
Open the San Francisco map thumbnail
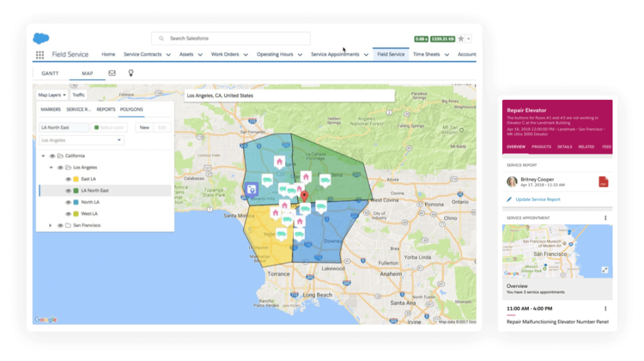557,251
